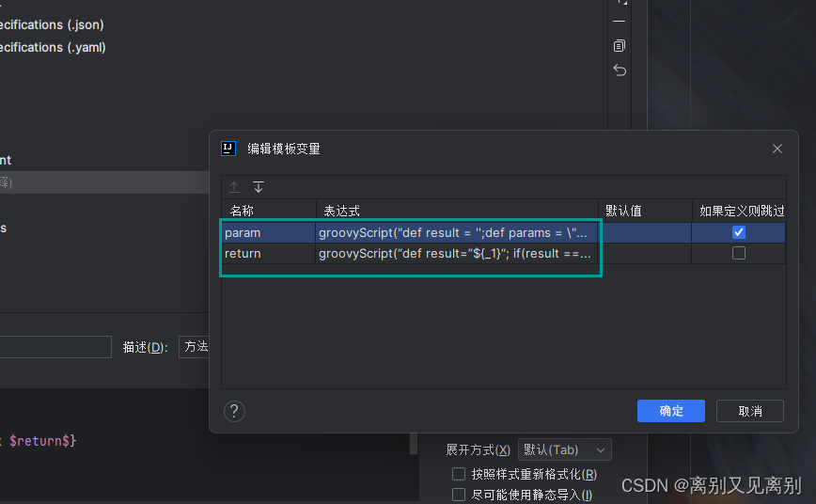Image resolution: width=816 pixels, height=504 pixels.
Task: Open expand-with 默认(Tab) dropdown
Action: pos(565,449)
